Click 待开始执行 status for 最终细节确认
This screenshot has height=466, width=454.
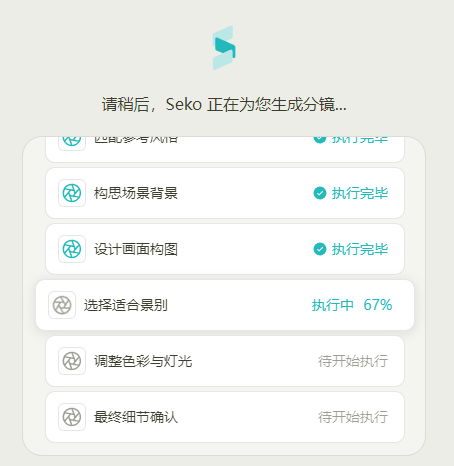353,417
